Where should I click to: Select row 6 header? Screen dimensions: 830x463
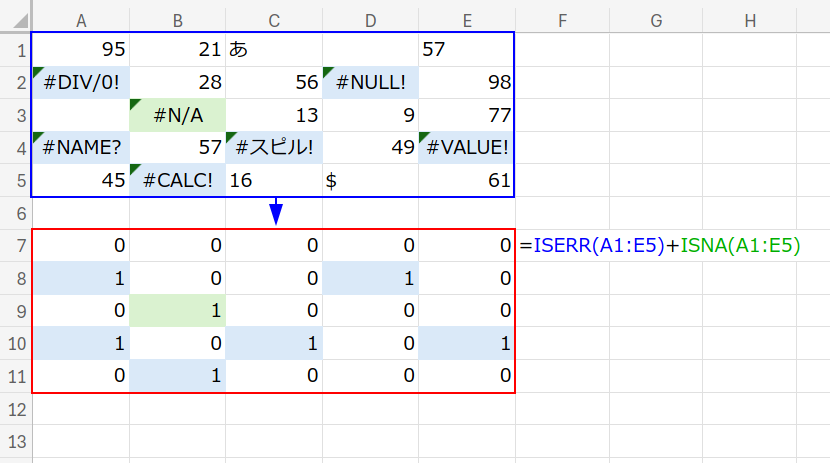15,213
